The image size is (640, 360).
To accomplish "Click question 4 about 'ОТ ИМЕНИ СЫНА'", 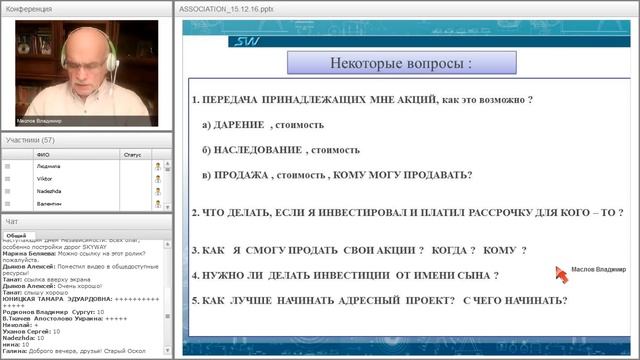I will tap(345, 276).
